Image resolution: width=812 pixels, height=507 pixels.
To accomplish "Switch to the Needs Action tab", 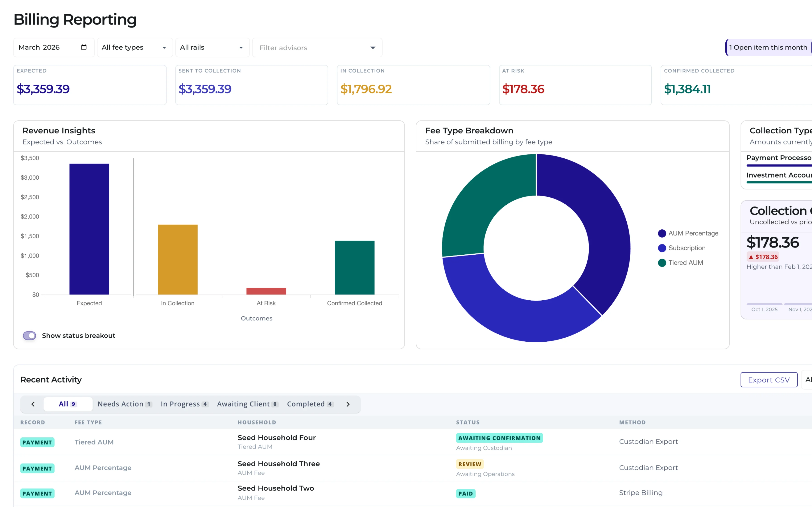I will [125, 404].
